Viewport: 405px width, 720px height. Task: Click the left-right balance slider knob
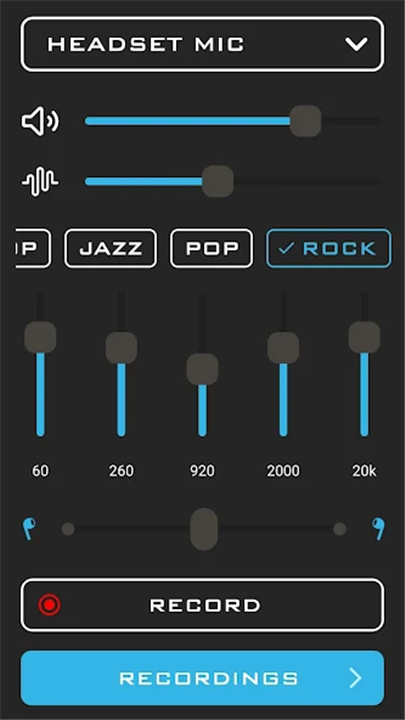click(204, 529)
